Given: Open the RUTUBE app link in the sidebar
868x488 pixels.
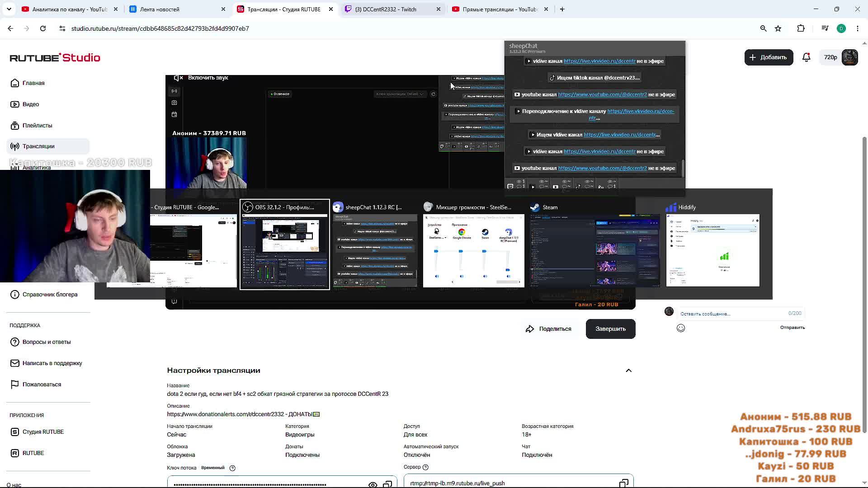Looking at the screenshot, I should pyautogui.click(x=48, y=453).
